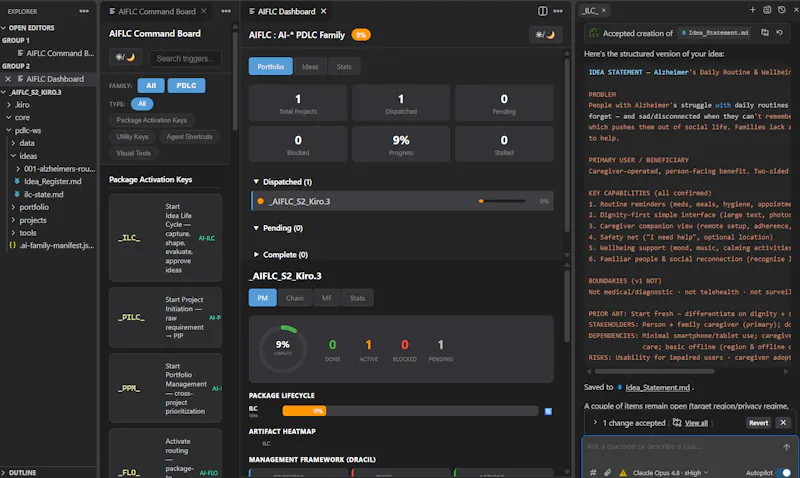
Task: Open AIFLC Command Board tab more actions
Action: pyautogui.click(x=226, y=11)
